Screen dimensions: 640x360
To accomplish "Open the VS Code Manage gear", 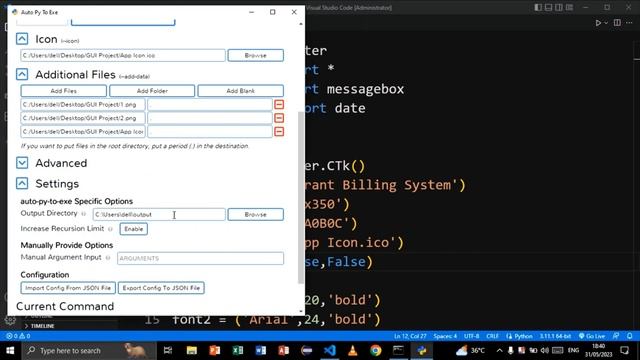I will click(10, 320).
